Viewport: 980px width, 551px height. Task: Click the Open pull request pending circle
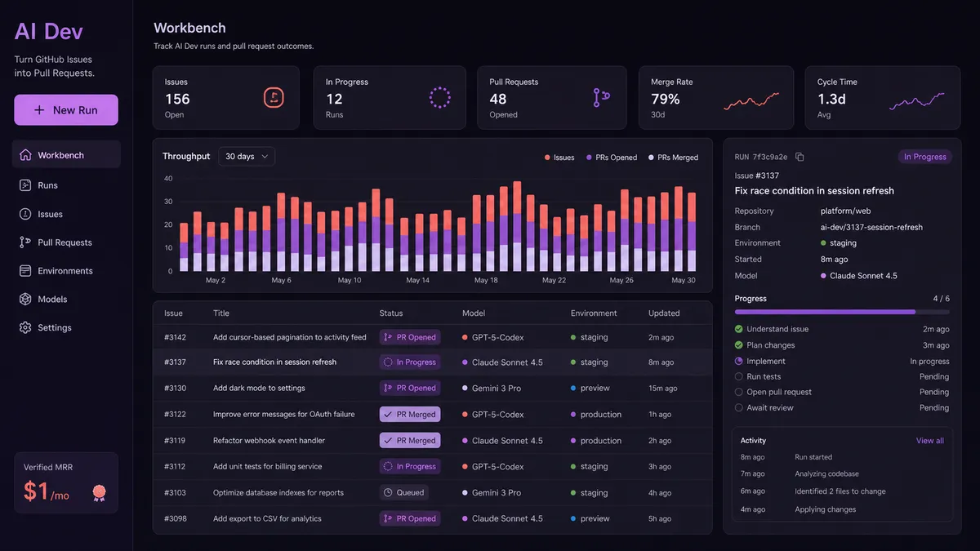click(739, 392)
